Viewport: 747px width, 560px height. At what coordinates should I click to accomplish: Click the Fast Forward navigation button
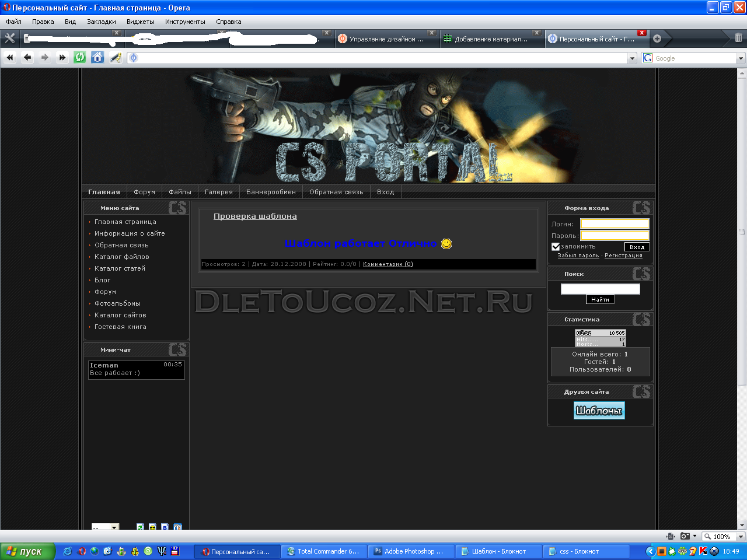click(62, 57)
